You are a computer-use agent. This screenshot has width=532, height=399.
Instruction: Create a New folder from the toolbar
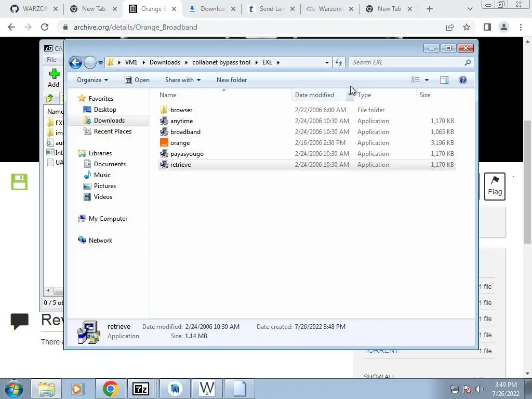click(232, 80)
